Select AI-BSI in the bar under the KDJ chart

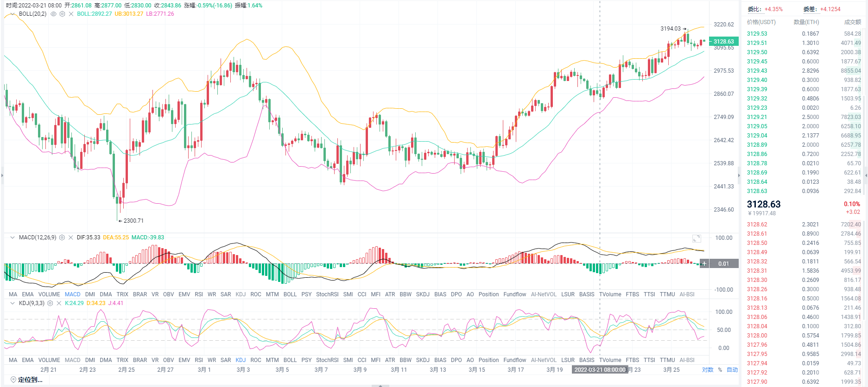tap(687, 360)
